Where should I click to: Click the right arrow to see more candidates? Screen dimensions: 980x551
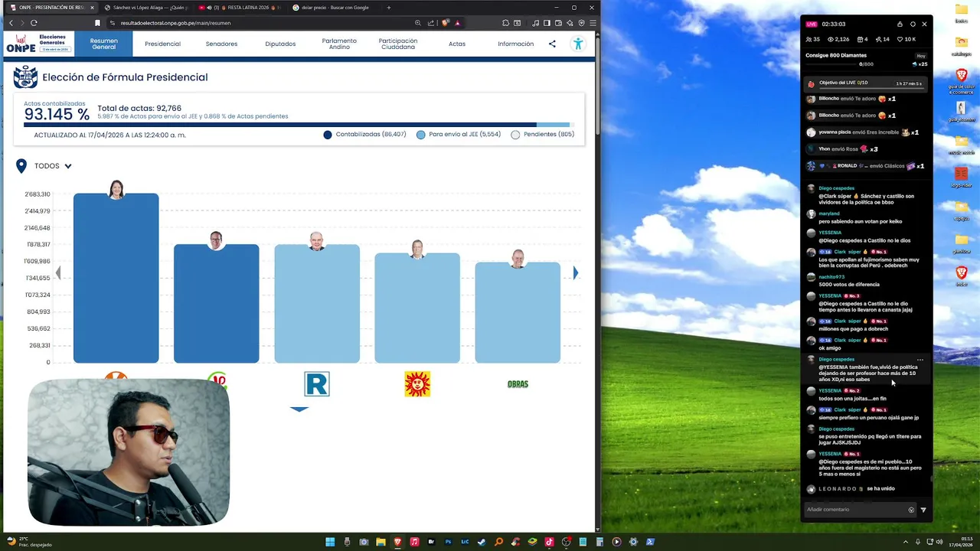(x=576, y=273)
